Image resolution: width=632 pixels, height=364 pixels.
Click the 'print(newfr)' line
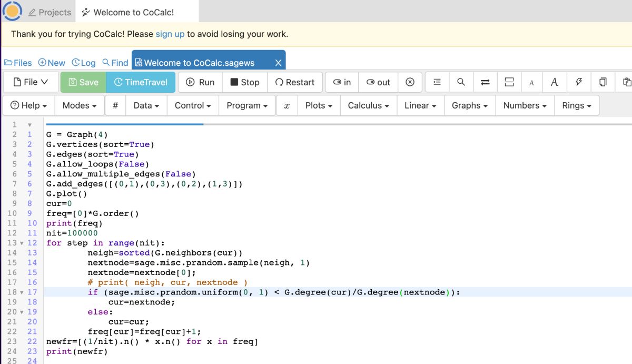(77, 351)
